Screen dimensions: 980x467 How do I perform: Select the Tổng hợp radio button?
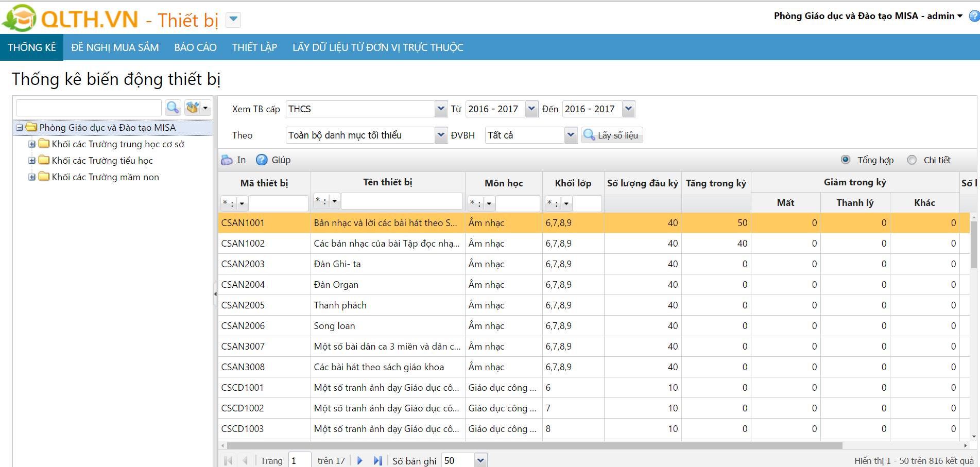coord(846,160)
